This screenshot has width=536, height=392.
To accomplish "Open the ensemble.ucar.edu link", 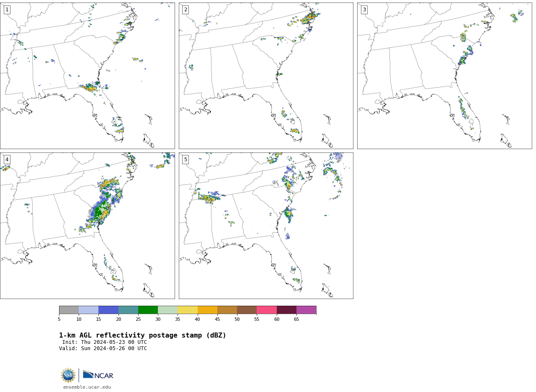I will point(87,387).
